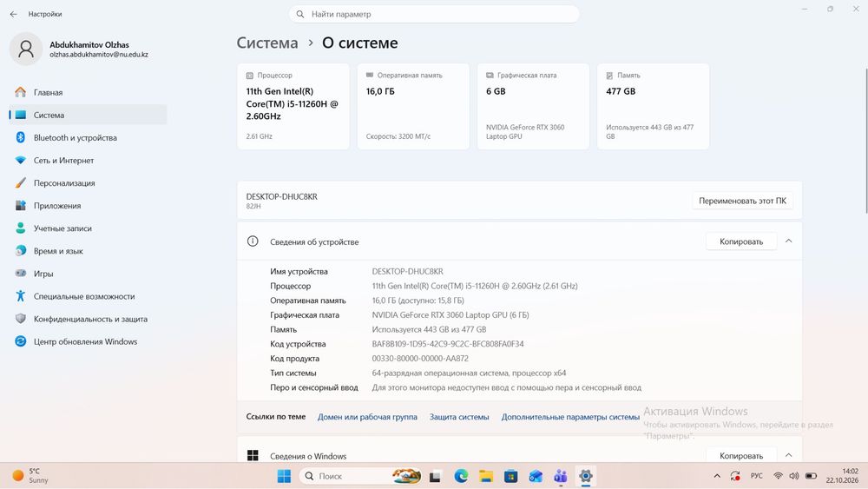
Task: Open Специальные возможности settings
Action: pos(88,296)
